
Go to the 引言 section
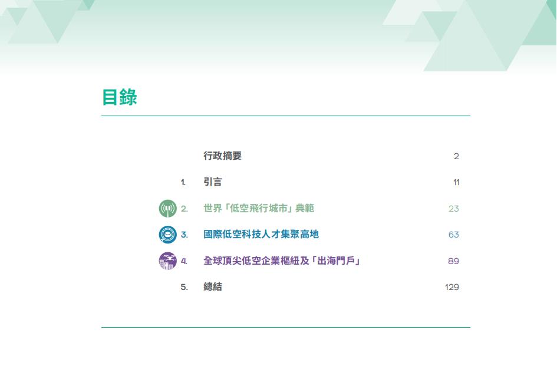pyautogui.click(x=213, y=182)
